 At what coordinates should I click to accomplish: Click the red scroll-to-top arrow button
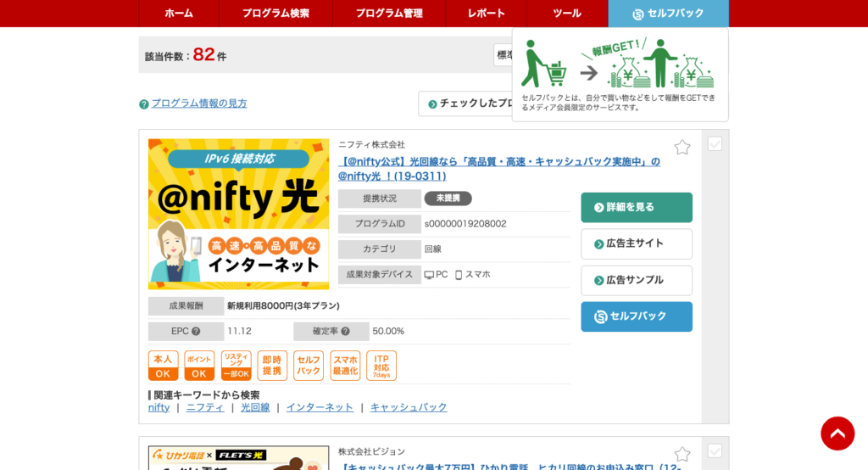point(837,434)
